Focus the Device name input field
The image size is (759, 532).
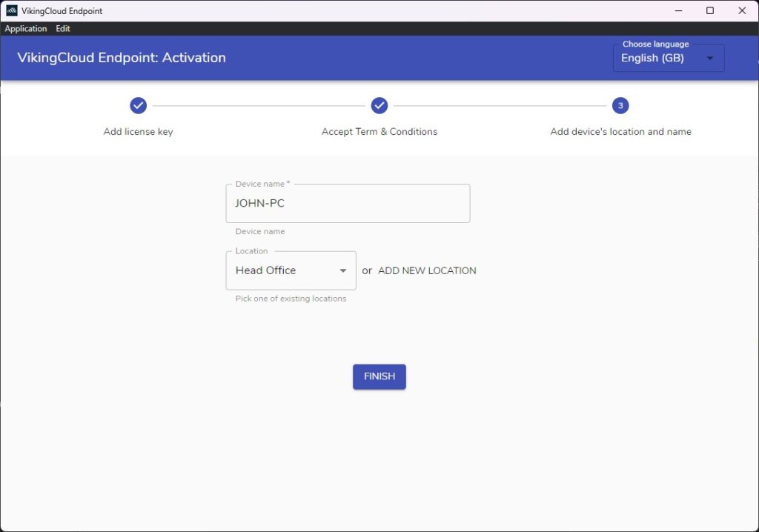pos(348,203)
